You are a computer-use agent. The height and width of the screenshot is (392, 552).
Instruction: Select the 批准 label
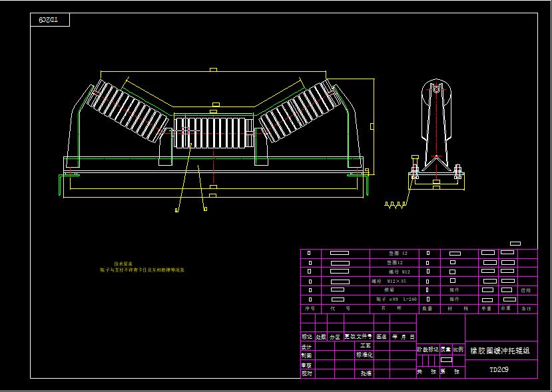coord(366,374)
